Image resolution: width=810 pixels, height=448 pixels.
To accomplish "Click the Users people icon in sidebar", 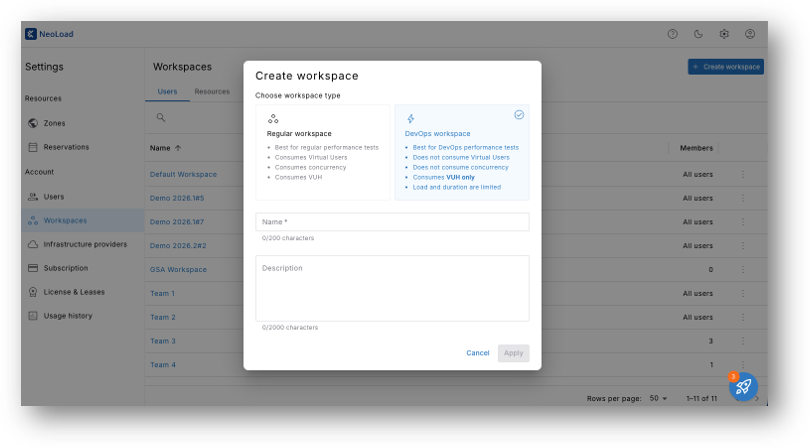I will pyautogui.click(x=33, y=197).
